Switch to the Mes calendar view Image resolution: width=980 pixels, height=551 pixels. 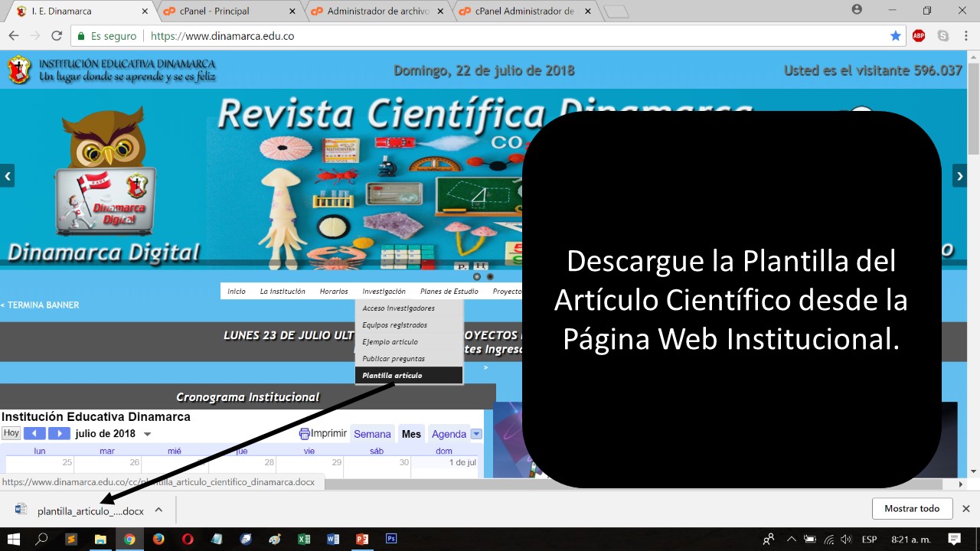click(x=411, y=434)
